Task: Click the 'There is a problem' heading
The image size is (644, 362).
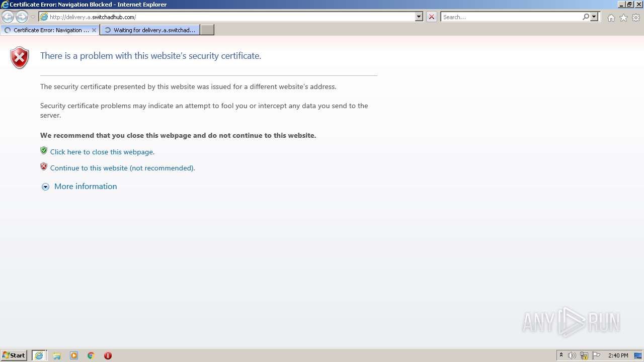Action: coord(150,56)
